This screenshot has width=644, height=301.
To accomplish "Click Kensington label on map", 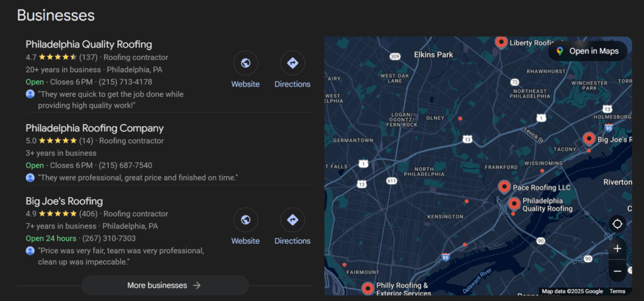I will pos(445,216).
